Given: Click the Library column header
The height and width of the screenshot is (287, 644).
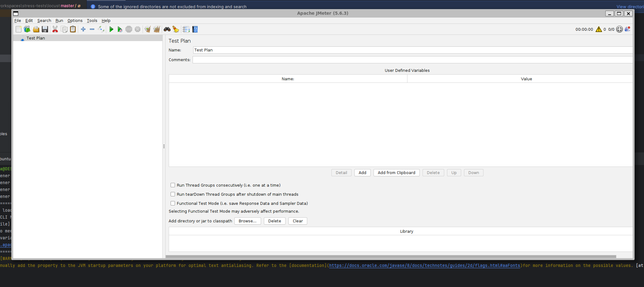Looking at the screenshot, I should (401, 231).
